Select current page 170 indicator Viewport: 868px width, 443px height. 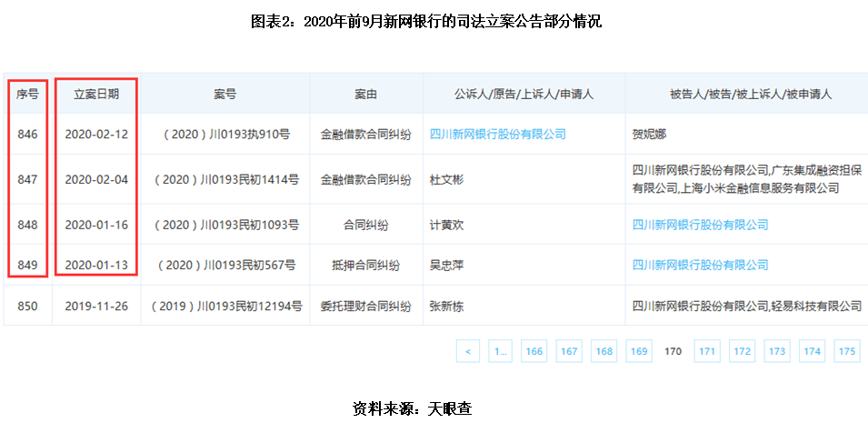point(673,351)
